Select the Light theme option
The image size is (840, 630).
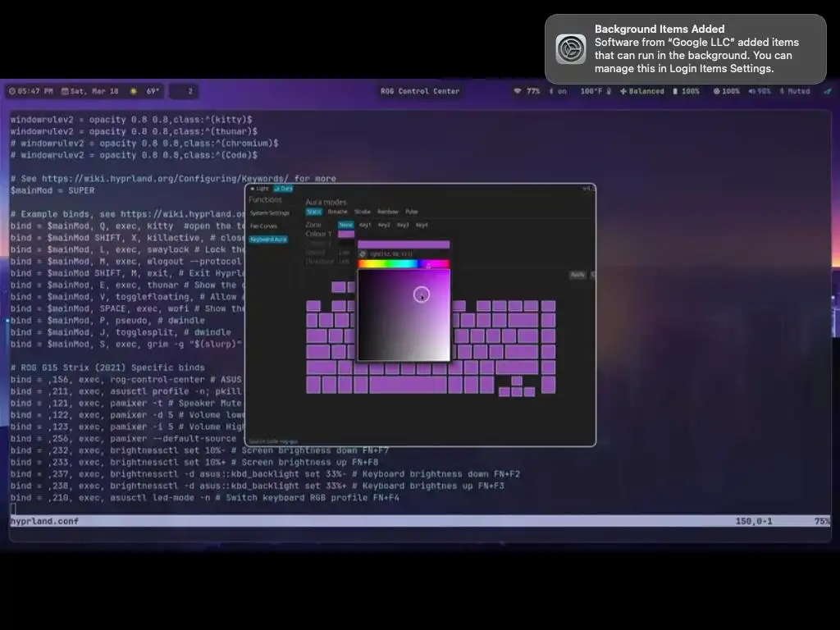coord(260,189)
